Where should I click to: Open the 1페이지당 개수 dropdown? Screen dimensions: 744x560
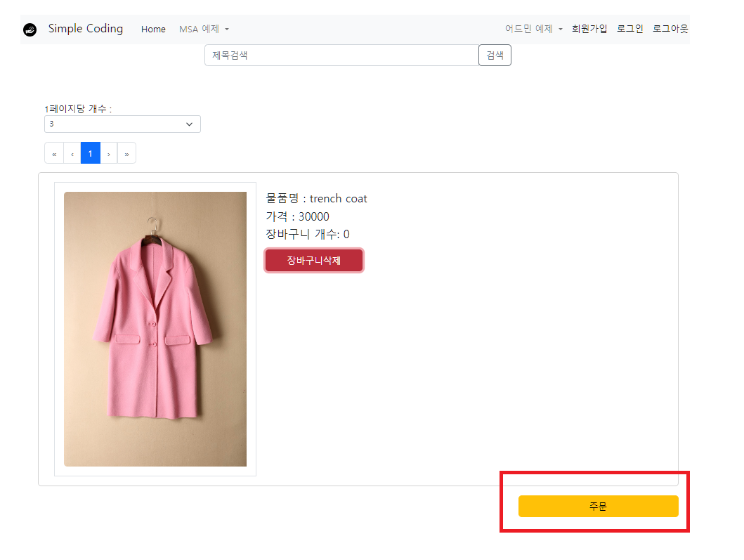122,124
